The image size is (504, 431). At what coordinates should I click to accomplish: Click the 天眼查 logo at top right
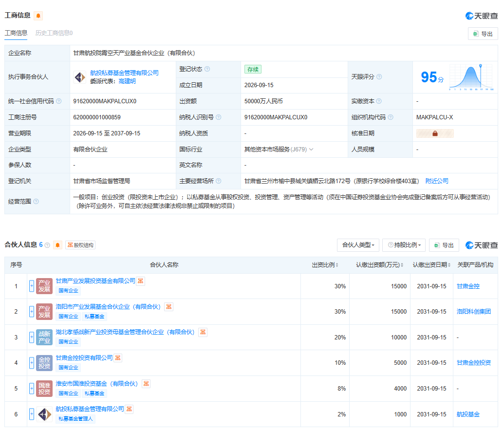(x=482, y=16)
